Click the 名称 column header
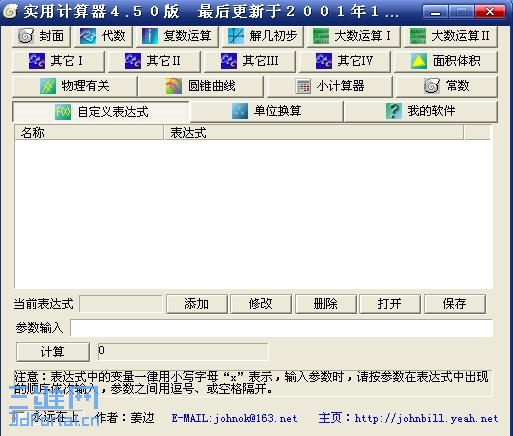The height and width of the screenshot is (436, 513). [x=89, y=133]
